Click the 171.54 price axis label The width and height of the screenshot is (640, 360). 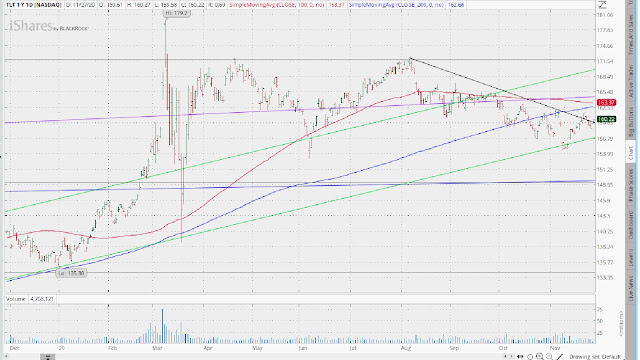(x=605, y=61)
